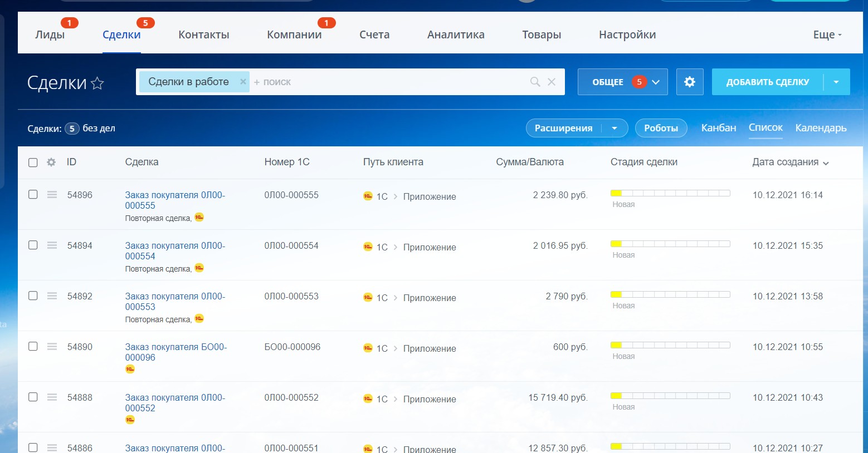Open deal Заказ покупателя 0Л00-000554

point(175,251)
